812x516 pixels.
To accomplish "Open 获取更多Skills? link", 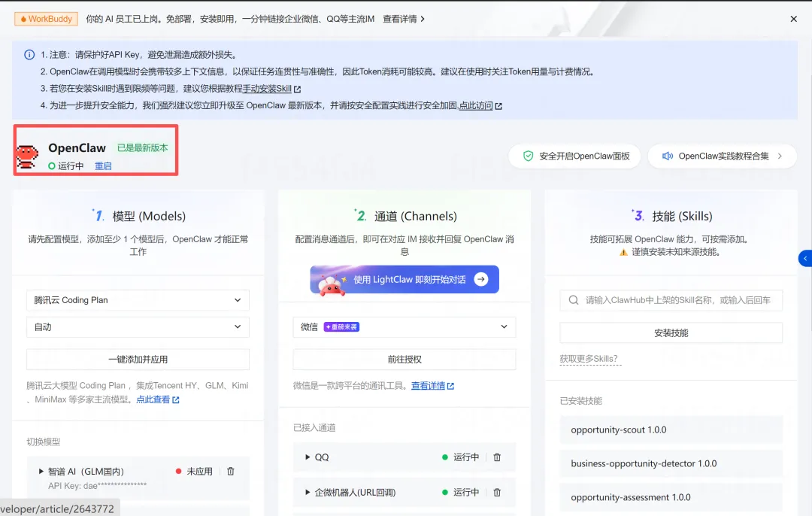I will tap(589, 359).
